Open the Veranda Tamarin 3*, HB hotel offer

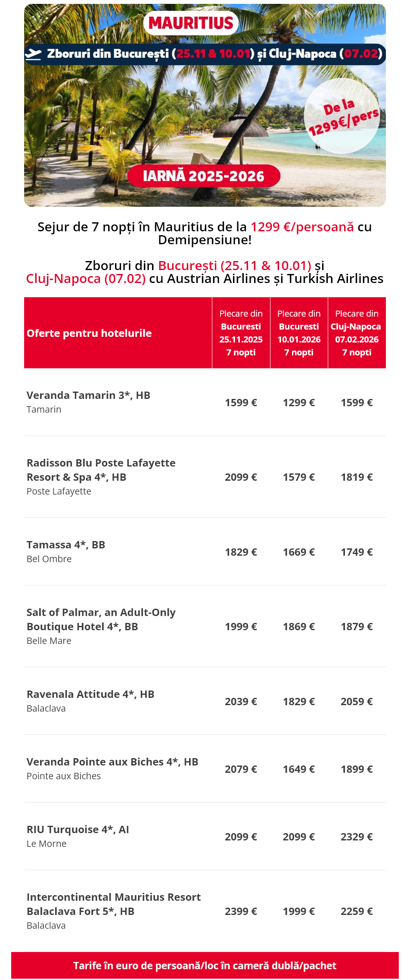(x=88, y=395)
